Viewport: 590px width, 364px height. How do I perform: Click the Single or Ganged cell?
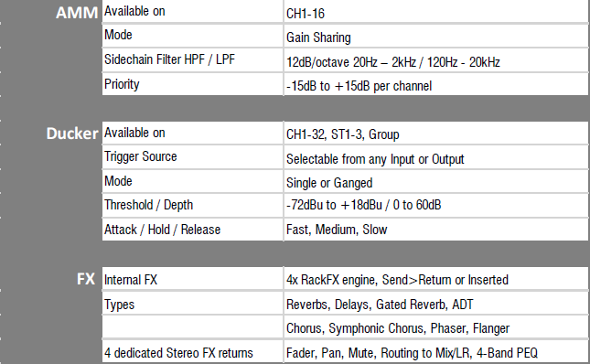[x=436, y=182]
